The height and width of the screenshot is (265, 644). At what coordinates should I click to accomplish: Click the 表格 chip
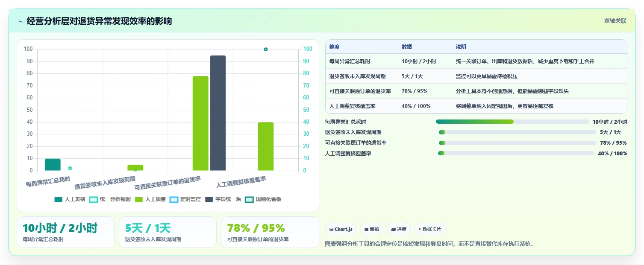(x=371, y=229)
